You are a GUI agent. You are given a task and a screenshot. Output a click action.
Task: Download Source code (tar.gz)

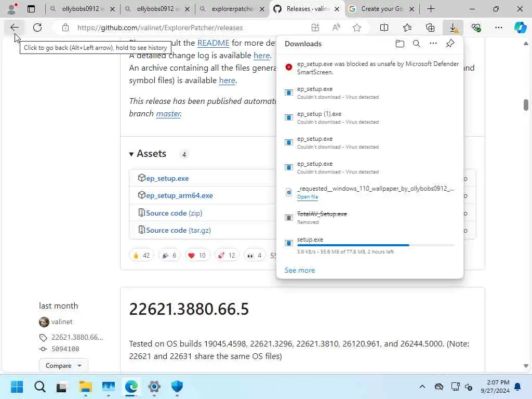(179, 230)
